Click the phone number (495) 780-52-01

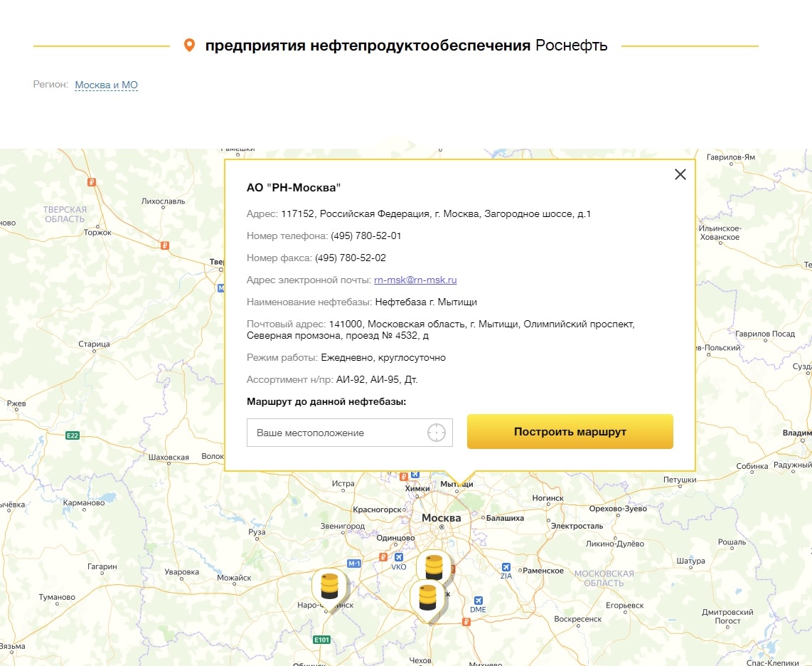click(366, 236)
